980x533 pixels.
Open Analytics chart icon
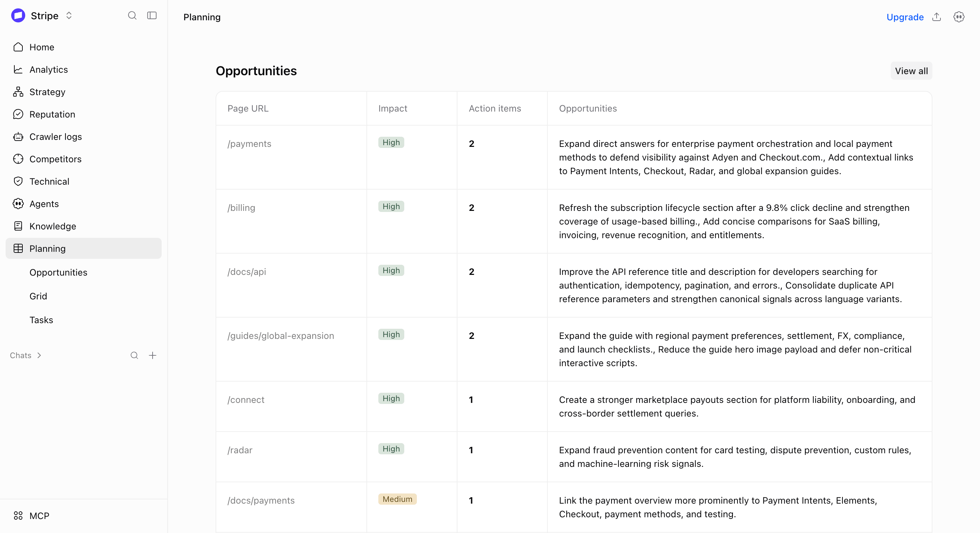pyautogui.click(x=18, y=70)
